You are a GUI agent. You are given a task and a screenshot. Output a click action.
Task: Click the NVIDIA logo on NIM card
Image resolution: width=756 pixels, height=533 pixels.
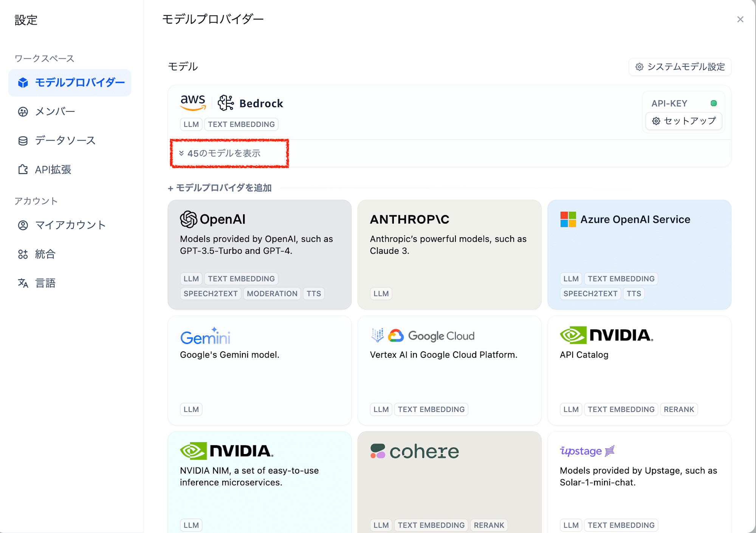coord(226,451)
